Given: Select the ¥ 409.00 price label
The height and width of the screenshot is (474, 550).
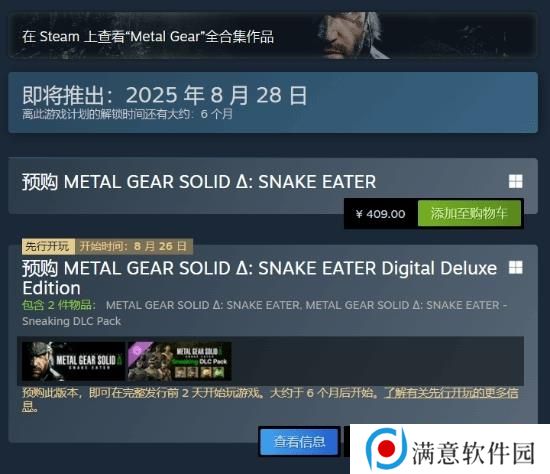Looking at the screenshot, I should click(381, 214).
